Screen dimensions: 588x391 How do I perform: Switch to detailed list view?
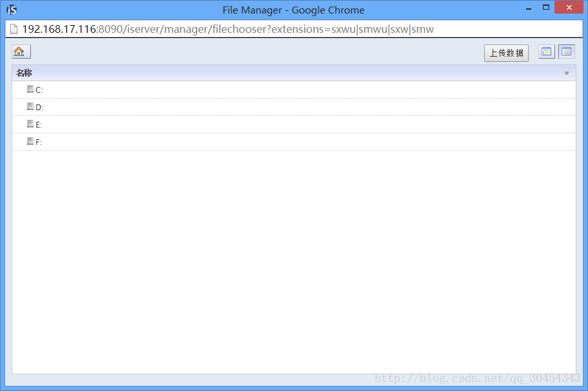click(x=566, y=52)
